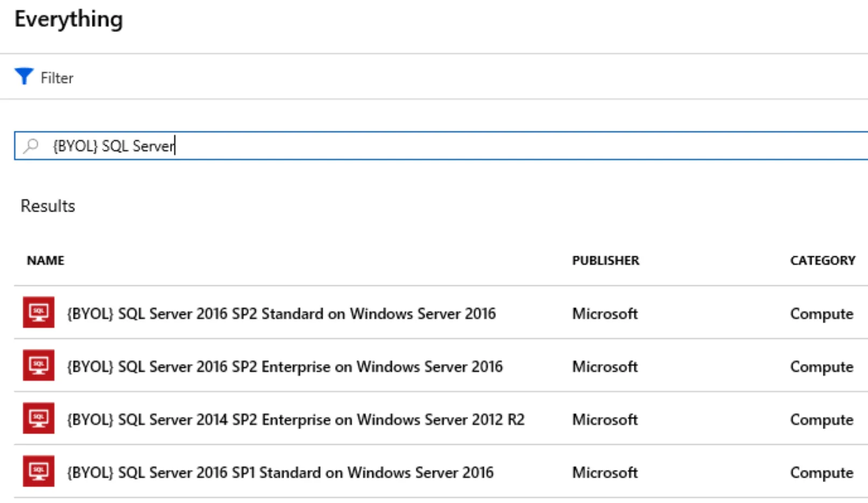Click VM icon for SQL Server 2016 SP2 Enterprise
Viewport: 868px width, 503px height.
[39, 365]
